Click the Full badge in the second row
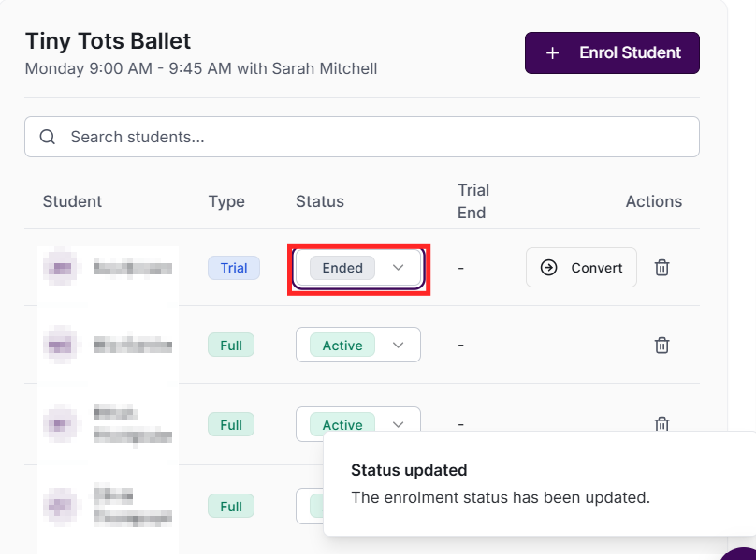The image size is (756, 560). (231, 346)
